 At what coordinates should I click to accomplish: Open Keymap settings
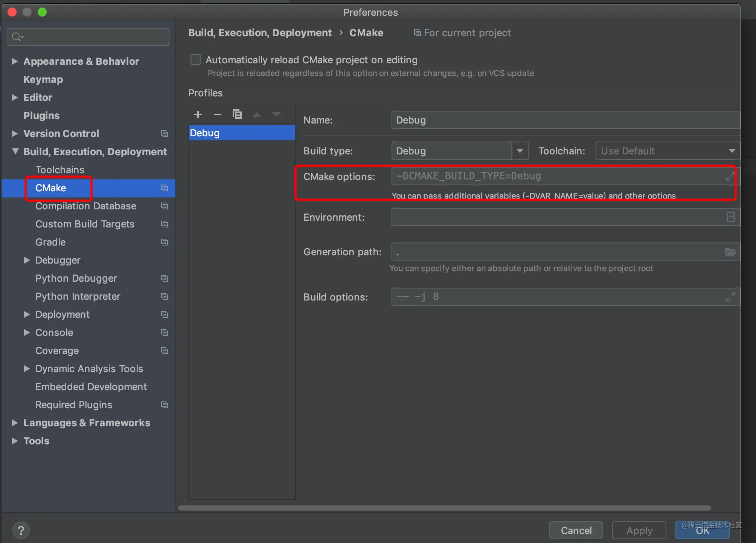(43, 79)
